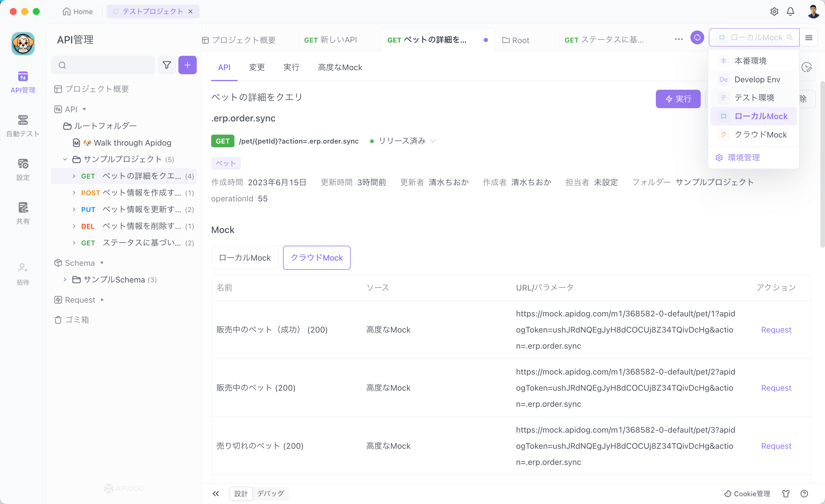Open 環境管理 link in dropdown
The image size is (825, 504).
click(x=738, y=158)
